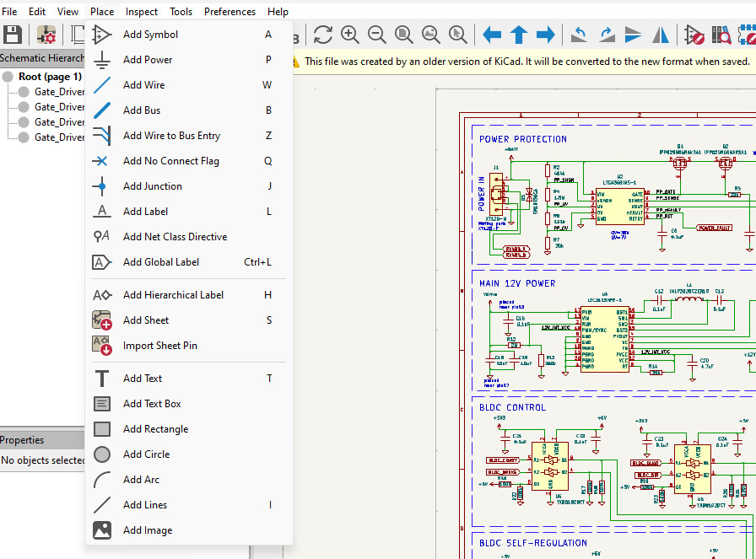This screenshot has width=756, height=559.
Task: Navigate forward with right blue arrow
Action: [x=546, y=35]
